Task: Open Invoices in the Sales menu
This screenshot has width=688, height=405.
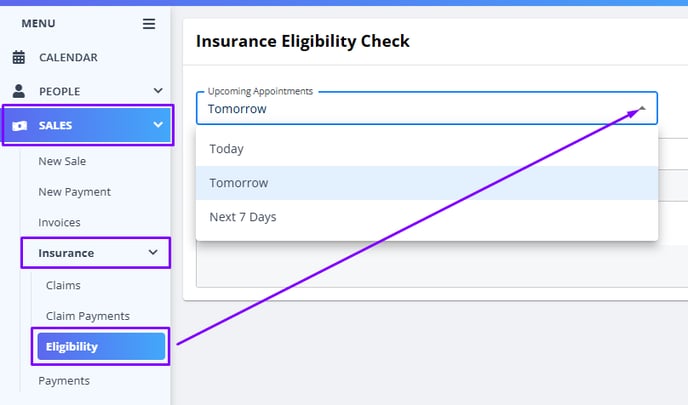Action: click(59, 222)
